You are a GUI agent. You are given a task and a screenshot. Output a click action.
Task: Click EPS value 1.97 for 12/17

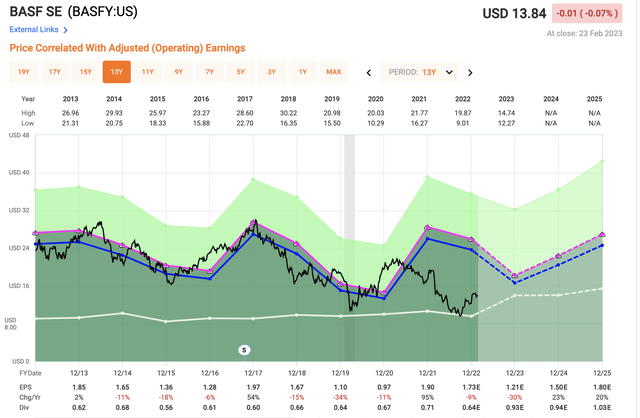(x=253, y=387)
